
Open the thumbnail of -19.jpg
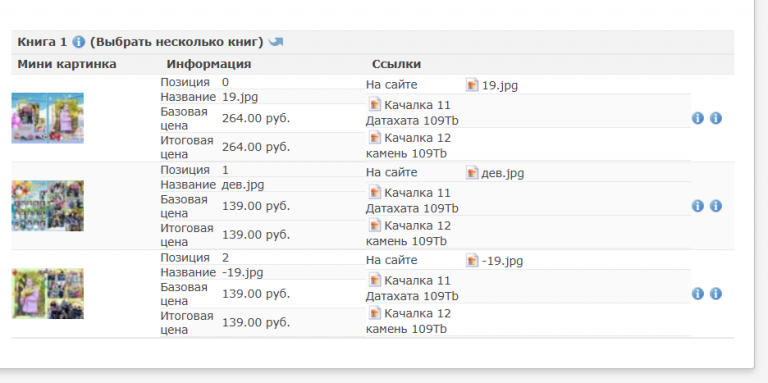pos(48,293)
